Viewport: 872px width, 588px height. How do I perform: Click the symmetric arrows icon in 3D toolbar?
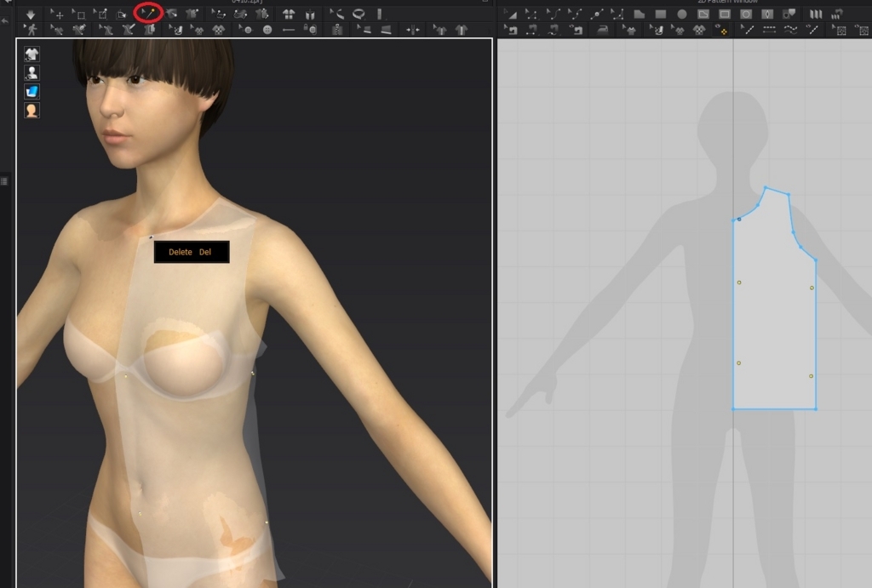click(x=413, y=30)
